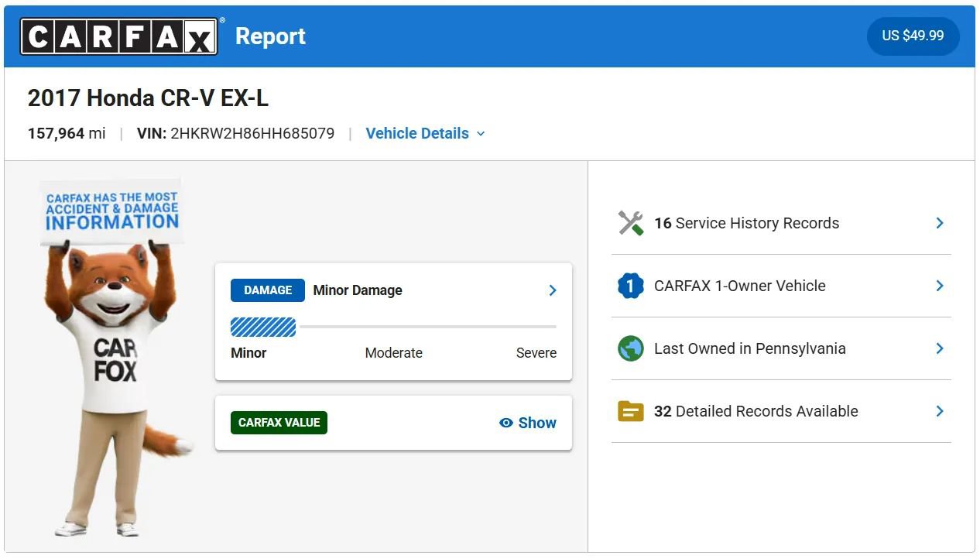The width and height of the screenshot is (980, 559).
Task: Open CARFAX 1-Owner Vehicle chevron
Action: coord(940,286)
